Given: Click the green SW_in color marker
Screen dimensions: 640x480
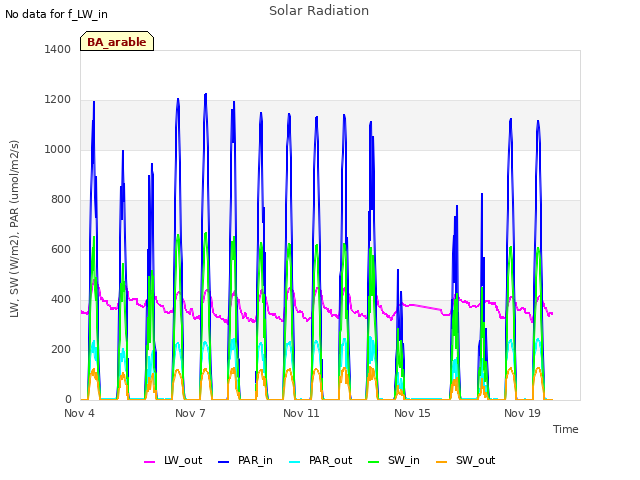Looking at the screenshot, I should click(x=374, y=462).
